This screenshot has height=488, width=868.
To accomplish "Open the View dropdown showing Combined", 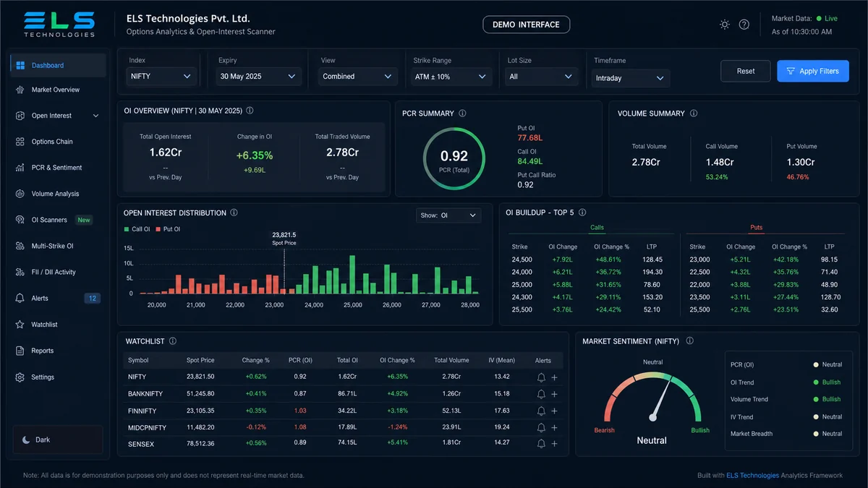I will point(357,76).
